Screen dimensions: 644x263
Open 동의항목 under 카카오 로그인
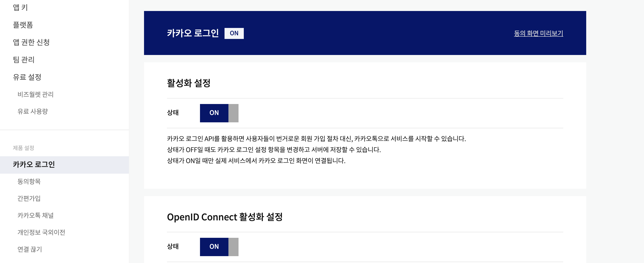click(29, 181)
